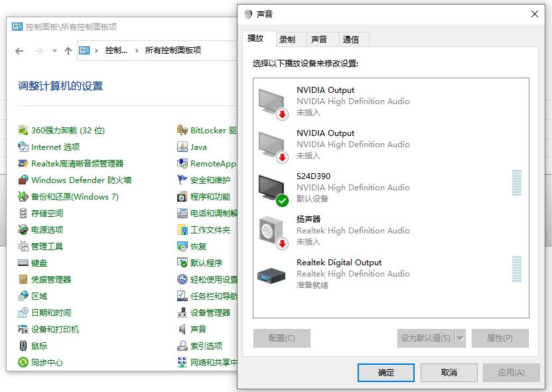Expand chevron before 控制... breadcrumb
The width and height of the screenshot is (552, 392).
tap(96, 50)
